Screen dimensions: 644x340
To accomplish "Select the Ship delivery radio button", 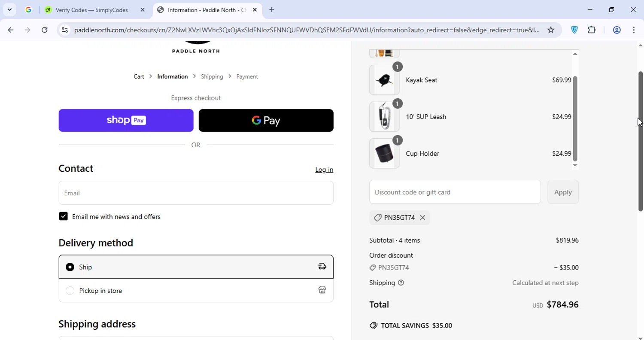I will 70,267.
